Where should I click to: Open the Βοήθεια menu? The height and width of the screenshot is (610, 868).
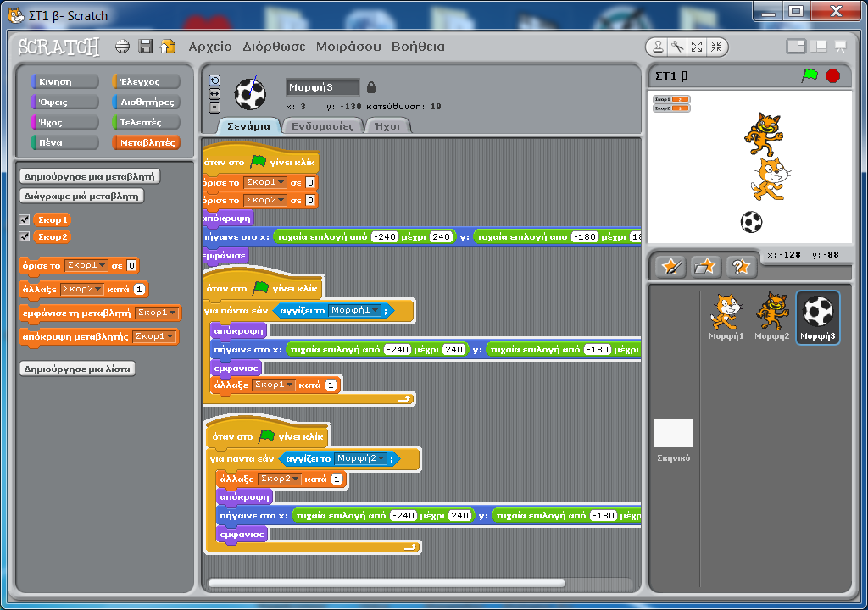[x=419, y=47]
